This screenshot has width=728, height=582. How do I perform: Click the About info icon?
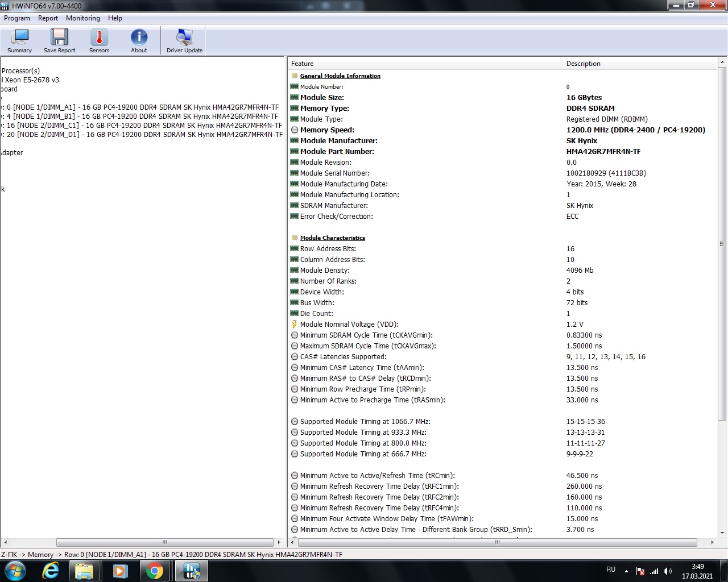point(139,41)
